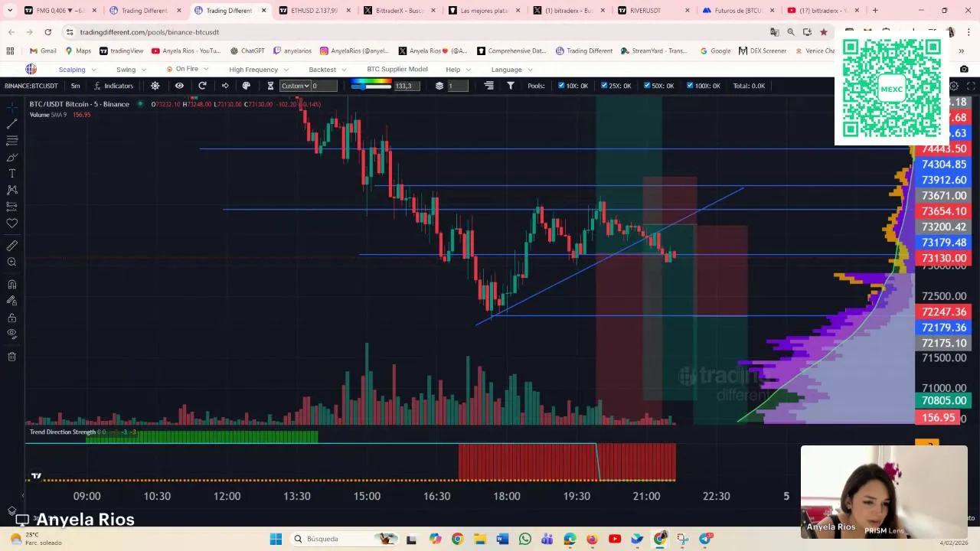The height and width of the screenshot is (551, 980).
Task: Click the 133,3 intensity value field
Action: pyautogui.click(x=407, y=86)
